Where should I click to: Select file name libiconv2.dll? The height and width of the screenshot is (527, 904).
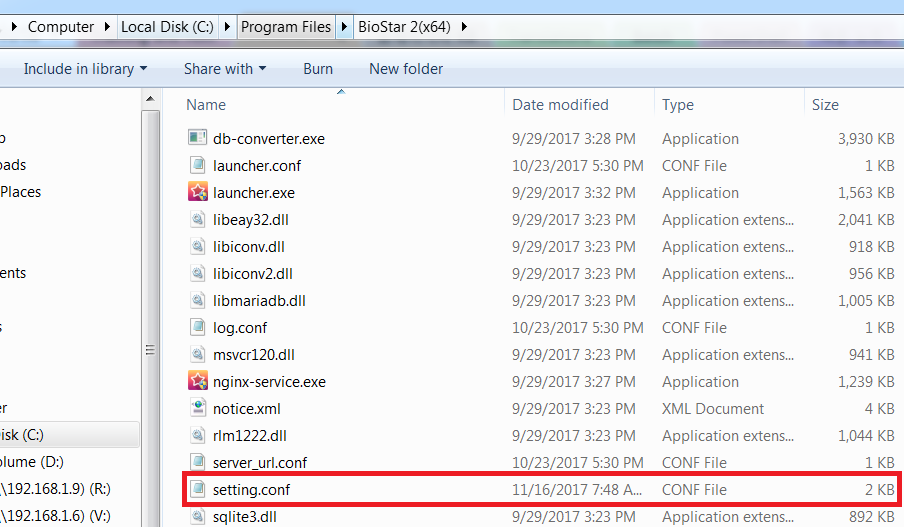[253, 274]
